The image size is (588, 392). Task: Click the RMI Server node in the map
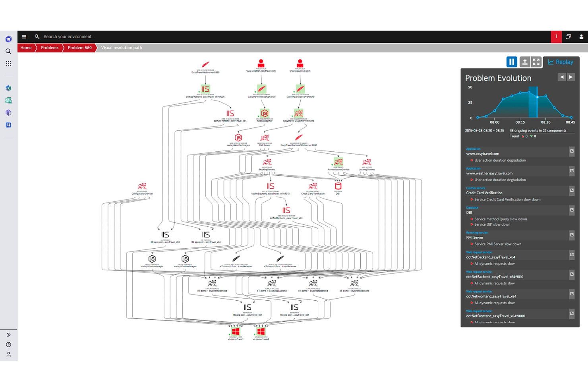[265, 138]
